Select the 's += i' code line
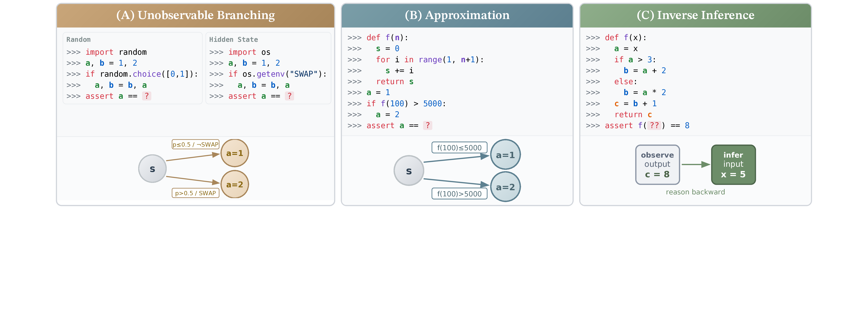 (381, 71)
